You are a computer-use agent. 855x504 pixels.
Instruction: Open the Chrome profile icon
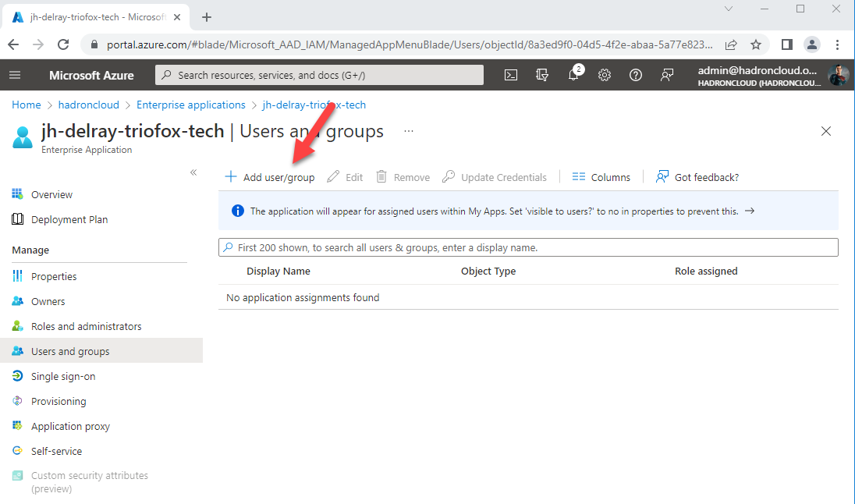pos(812,44)
